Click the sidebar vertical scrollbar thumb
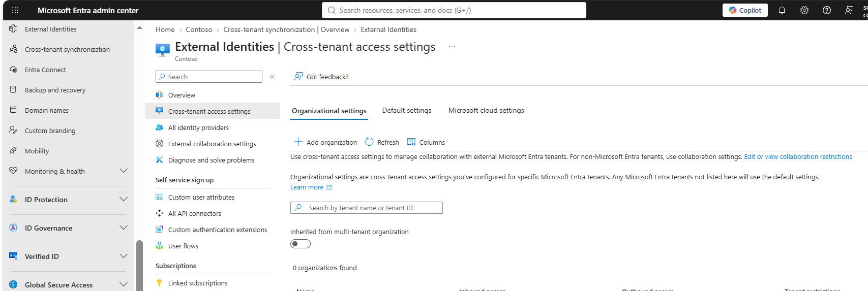The width and height of the screenshot is (868, 291). (139, 265)
